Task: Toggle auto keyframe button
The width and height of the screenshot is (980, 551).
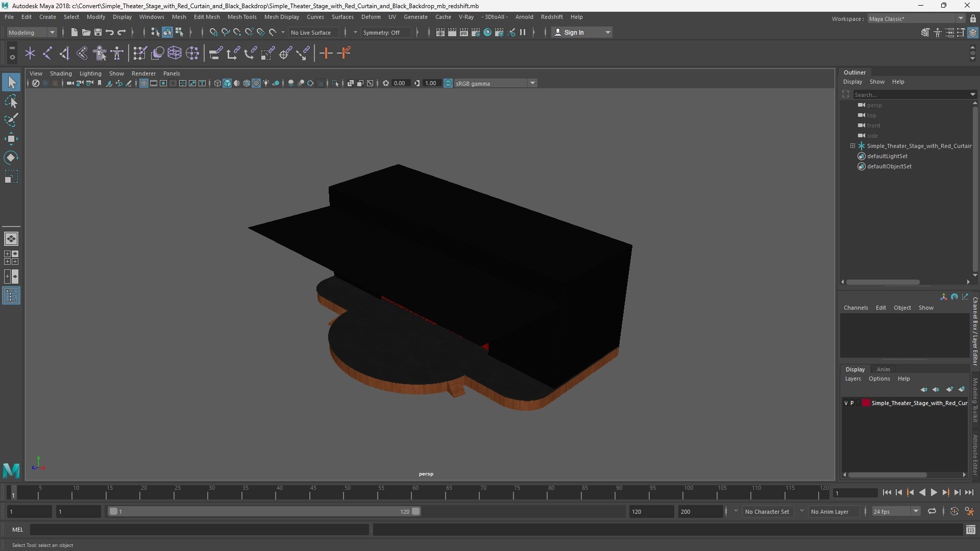Action: (x=954, y=511)
